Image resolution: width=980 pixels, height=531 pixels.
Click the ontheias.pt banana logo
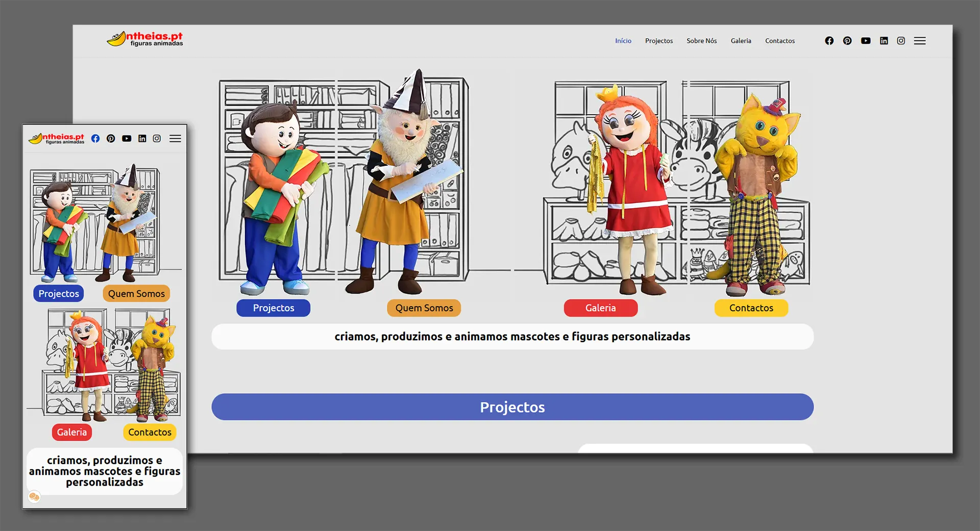pyautogui.click(x=144, y=39)
